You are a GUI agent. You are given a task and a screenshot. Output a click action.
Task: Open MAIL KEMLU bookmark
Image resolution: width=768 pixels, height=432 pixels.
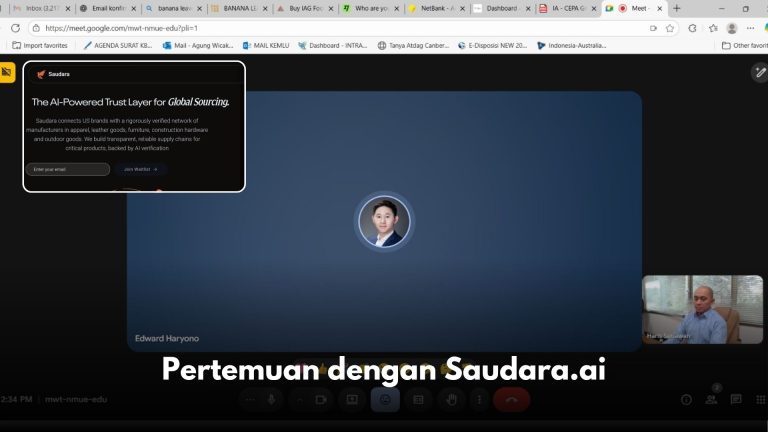click(266, 46)
